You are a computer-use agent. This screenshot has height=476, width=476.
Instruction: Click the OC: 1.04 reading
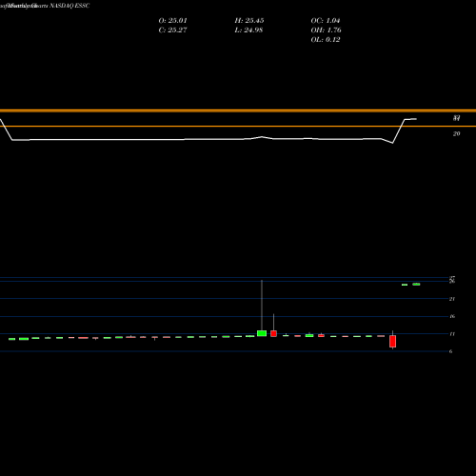pyautogui.click(x=326, y=21)
